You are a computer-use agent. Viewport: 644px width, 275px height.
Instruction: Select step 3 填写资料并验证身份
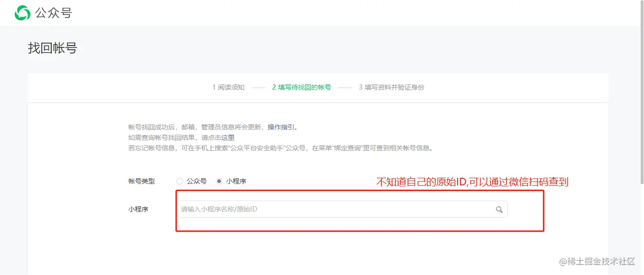[x=391, y=87]
